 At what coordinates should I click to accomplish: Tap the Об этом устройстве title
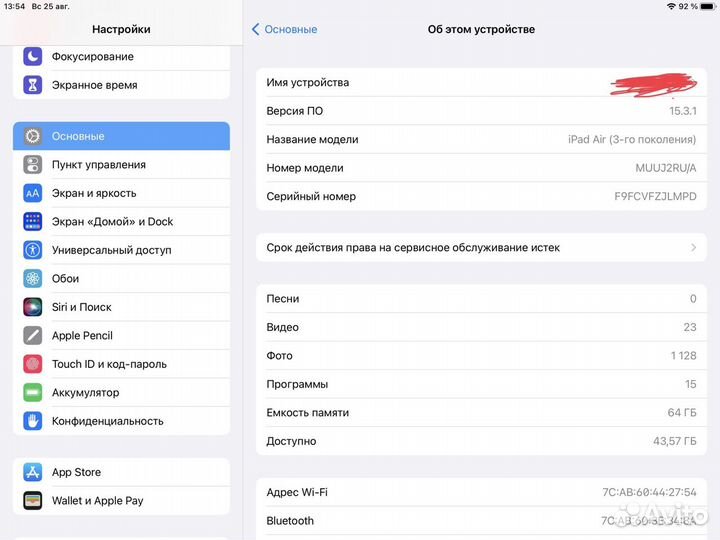point(481,29)
